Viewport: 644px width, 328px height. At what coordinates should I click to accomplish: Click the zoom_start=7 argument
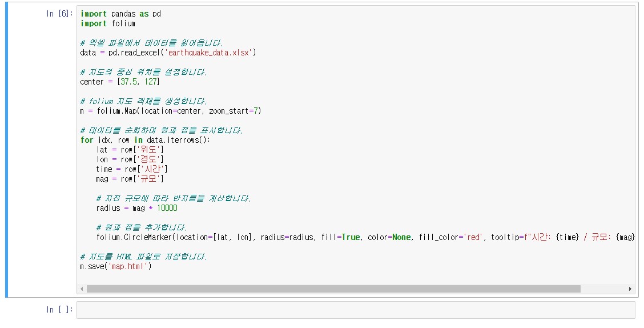point(234,111)
